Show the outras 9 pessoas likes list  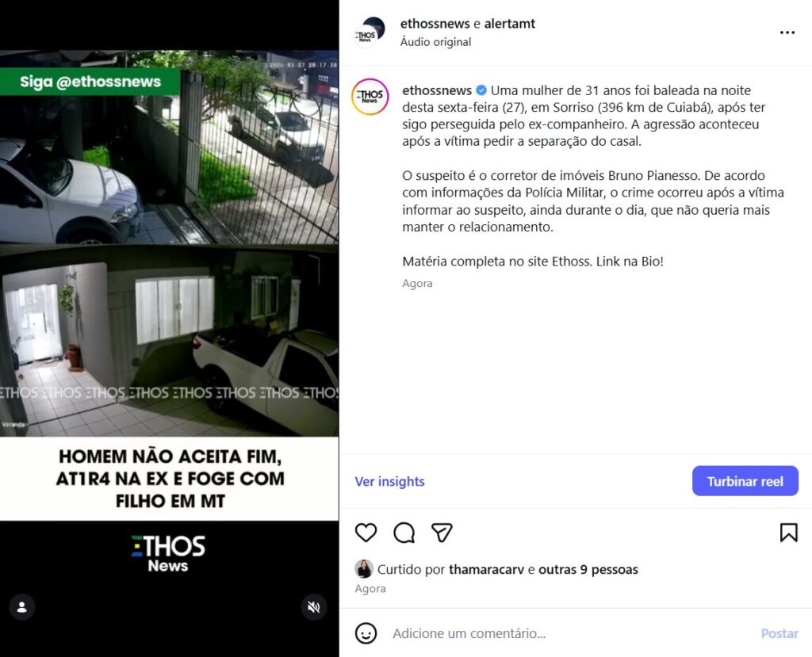[x=588, y=570]
